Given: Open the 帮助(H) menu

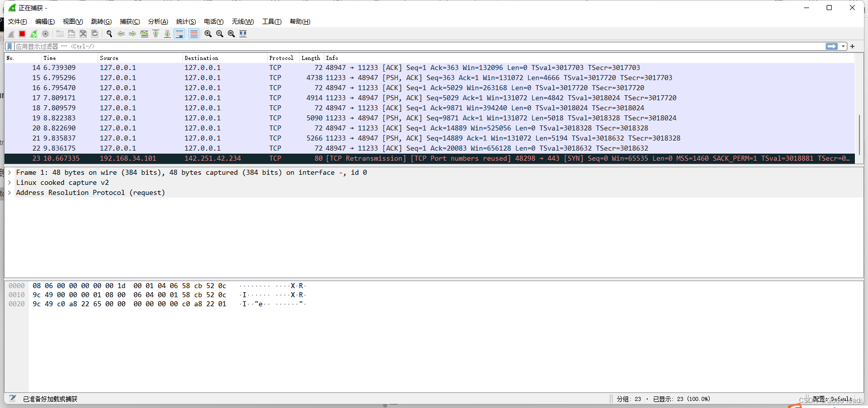Looking at the screenshot, I should click(x=300, y=22).
